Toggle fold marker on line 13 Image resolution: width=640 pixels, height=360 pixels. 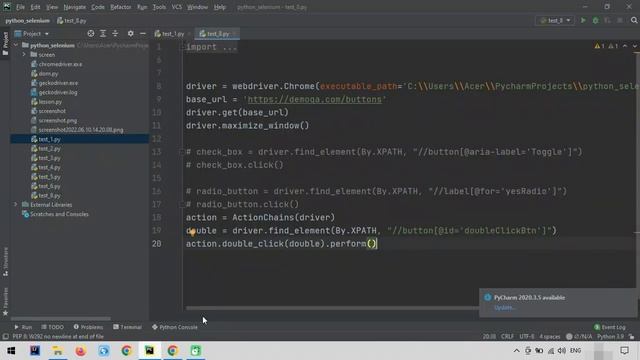tap(182, 152)
